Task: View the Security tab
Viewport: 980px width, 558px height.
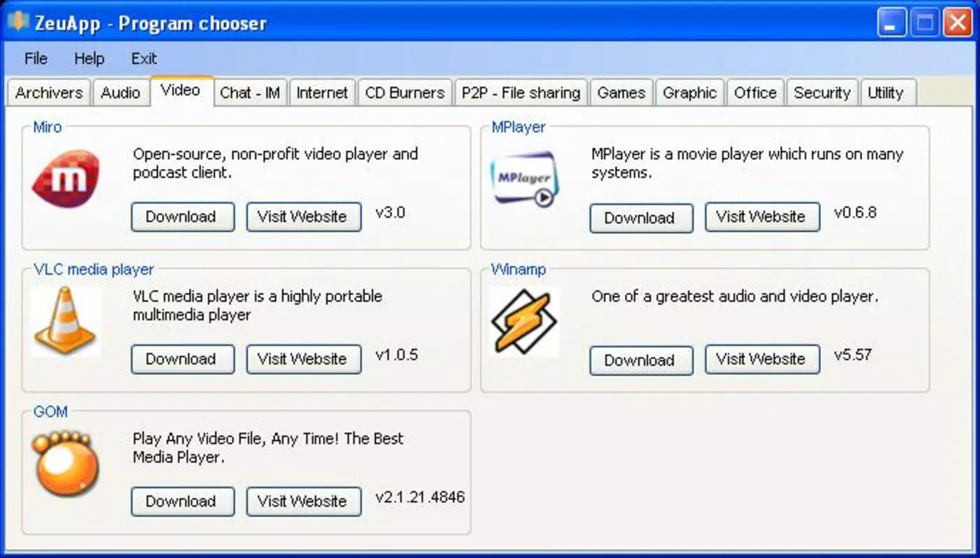Action: 822,93
